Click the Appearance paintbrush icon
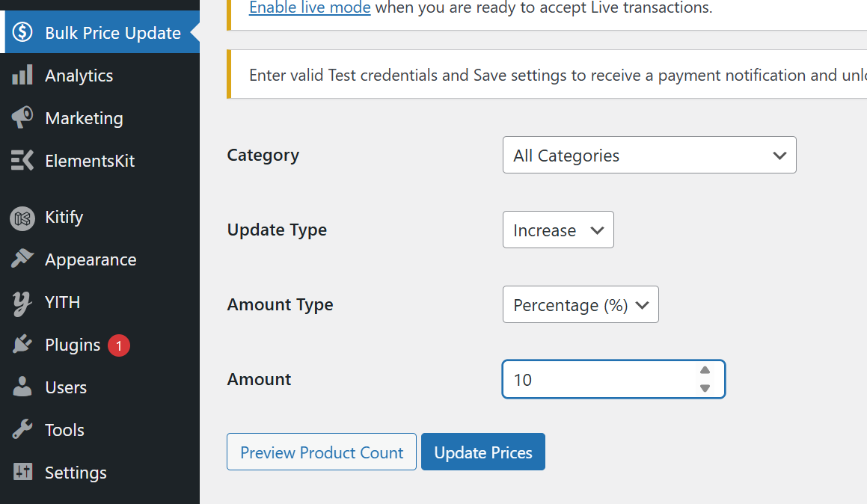Image resolution: width=867 pixels, height=504 pixels. (x=22, y=259)
